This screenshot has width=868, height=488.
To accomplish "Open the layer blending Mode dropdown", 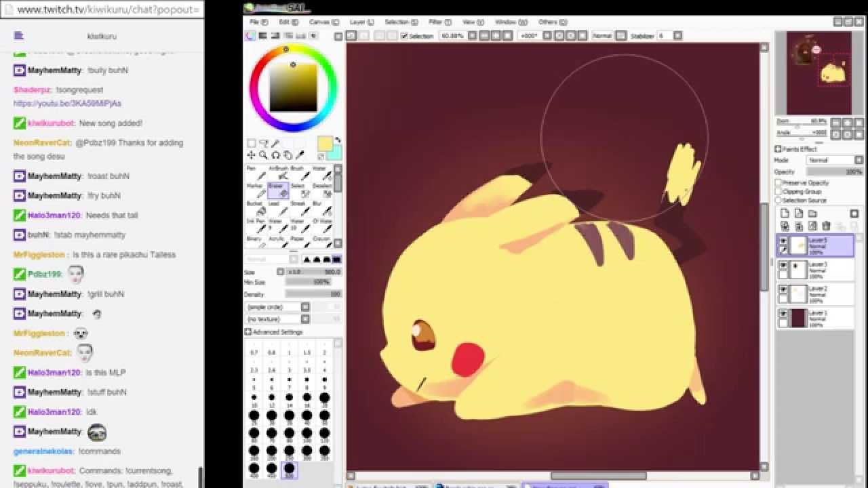I will [x=835, y=161].
